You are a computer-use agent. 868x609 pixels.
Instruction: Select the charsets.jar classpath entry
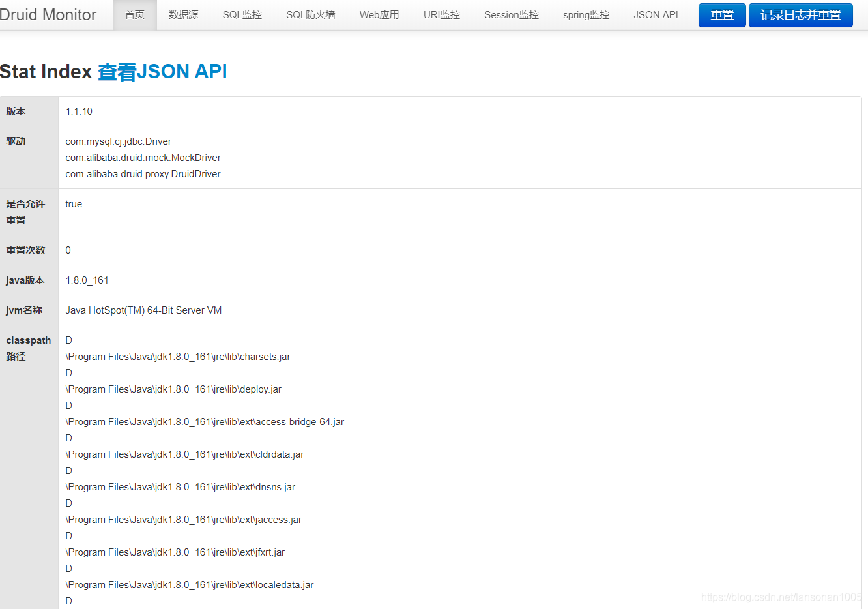178,357
